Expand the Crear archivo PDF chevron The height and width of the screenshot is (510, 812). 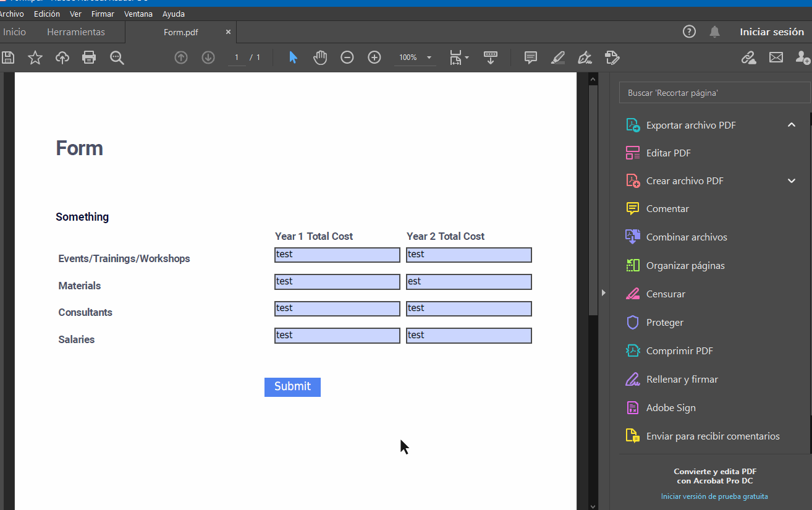tap(792, 181)
